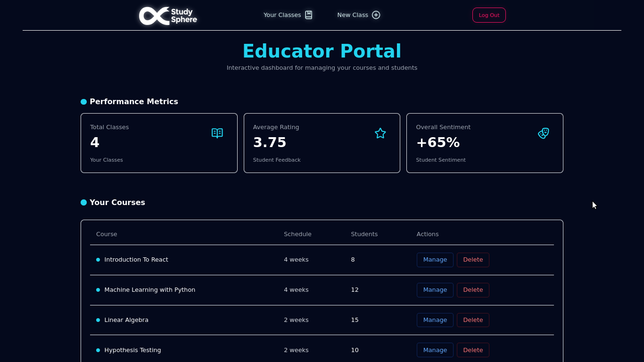Viewport: 644px width, 362px height.
Task: Delete the Introduction To React course
Action: coord(473,259)
